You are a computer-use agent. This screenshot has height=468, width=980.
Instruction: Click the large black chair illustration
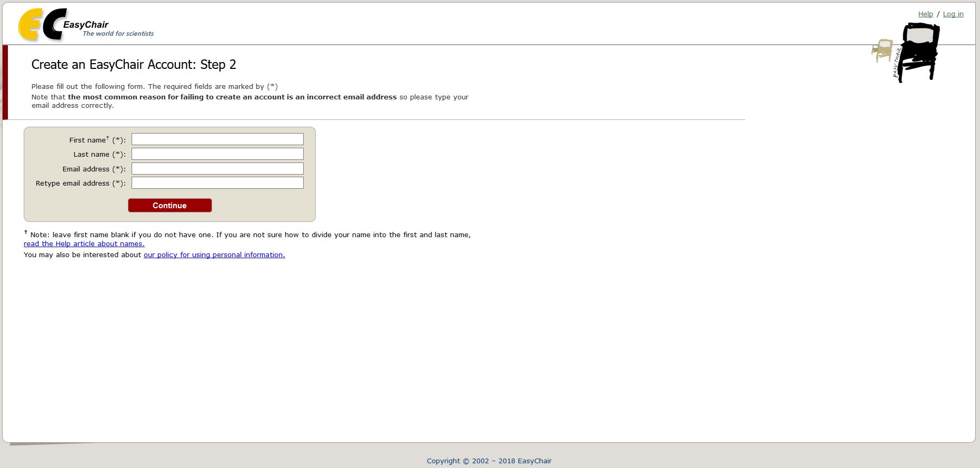click(918, 53)
